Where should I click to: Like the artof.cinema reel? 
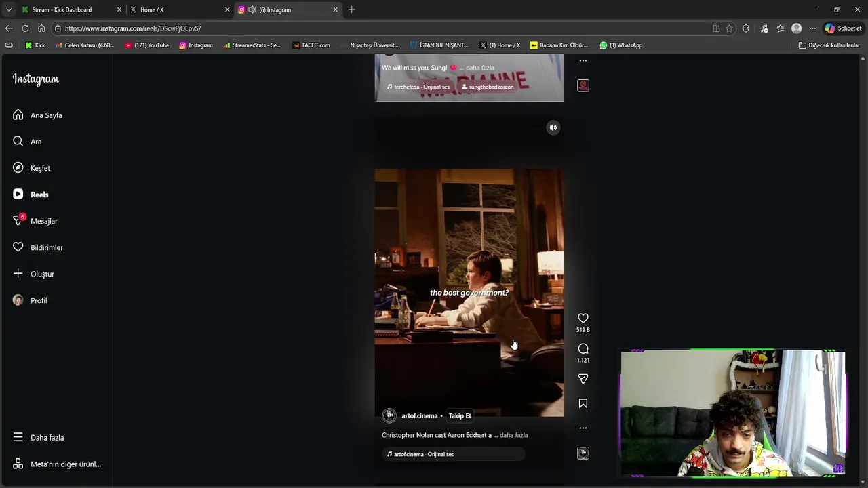583,318
